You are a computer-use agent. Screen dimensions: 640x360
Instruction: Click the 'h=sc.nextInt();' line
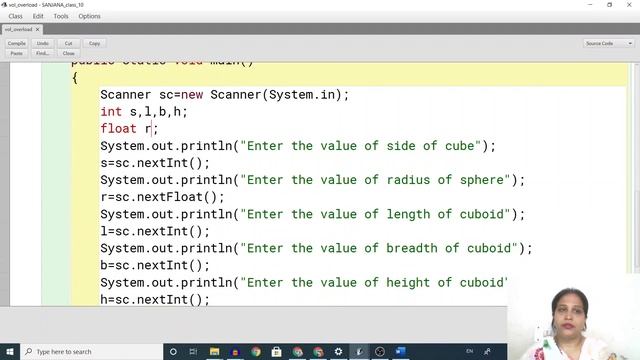coord(155,300)
